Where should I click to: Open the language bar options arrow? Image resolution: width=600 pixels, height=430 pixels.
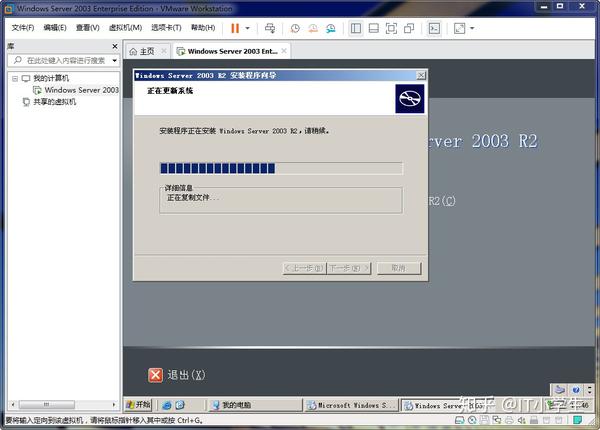(589, 390)
